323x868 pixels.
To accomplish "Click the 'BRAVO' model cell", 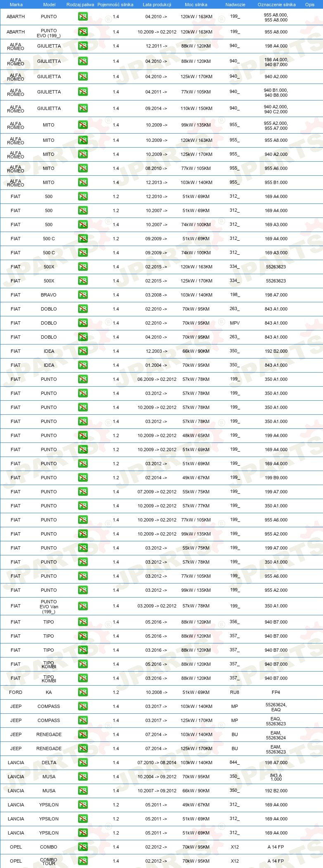I will coord(49,295).
